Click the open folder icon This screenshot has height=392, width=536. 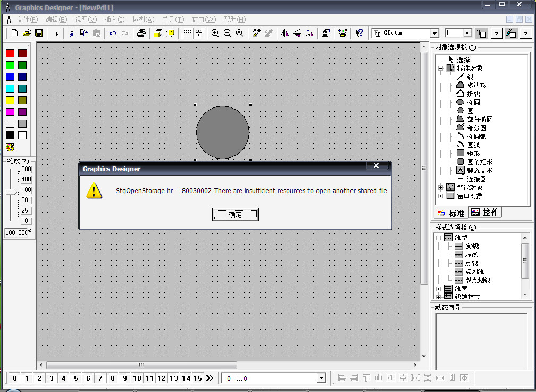(x=27, y=33)
